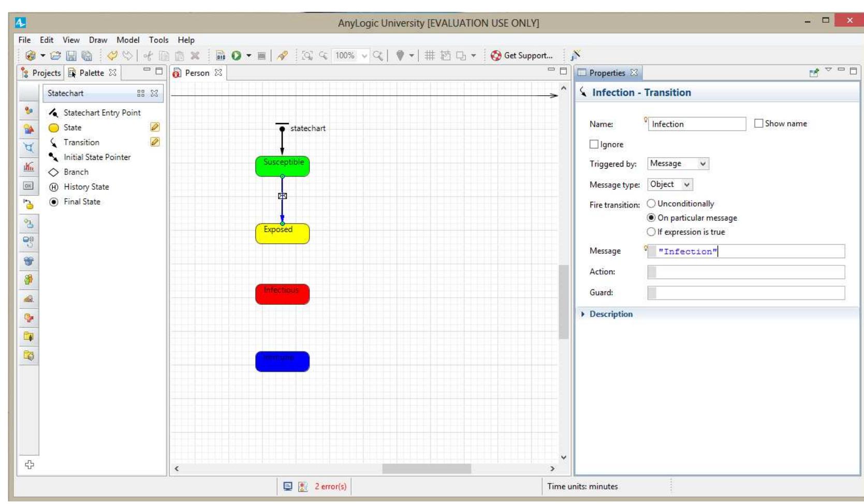Open the Run button dropdown arrow

click(x=249, y=55)
